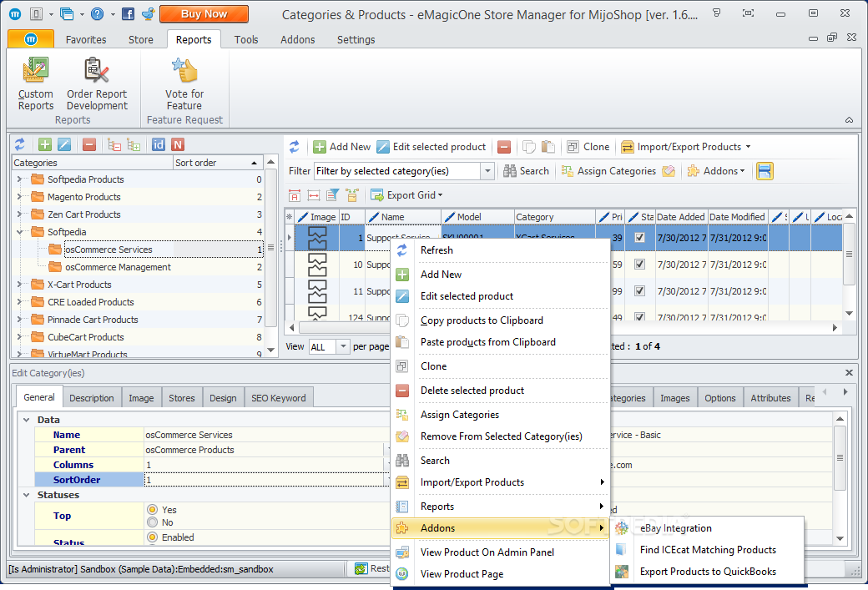Choose View Product On Admin Panel
The width and height of the screenshot is (868, 590).
pyautogui.click(x=501, y=552)
